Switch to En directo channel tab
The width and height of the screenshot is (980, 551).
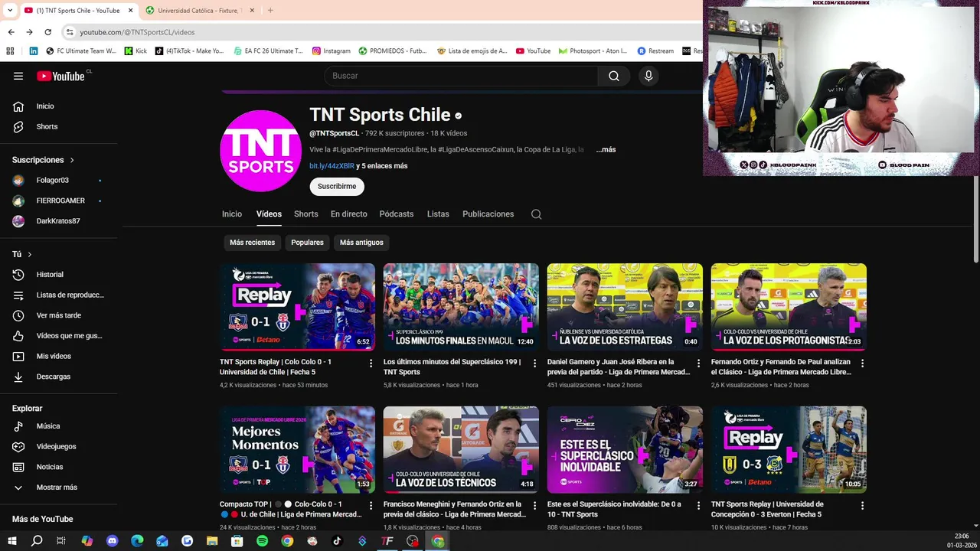[348, 214]
